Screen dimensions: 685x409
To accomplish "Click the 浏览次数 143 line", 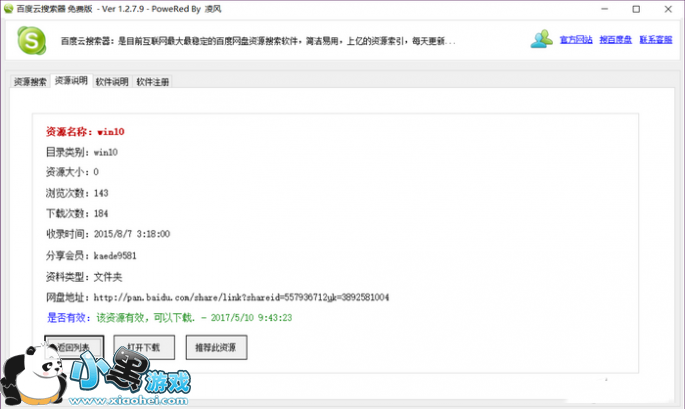I will click(77, 193).
